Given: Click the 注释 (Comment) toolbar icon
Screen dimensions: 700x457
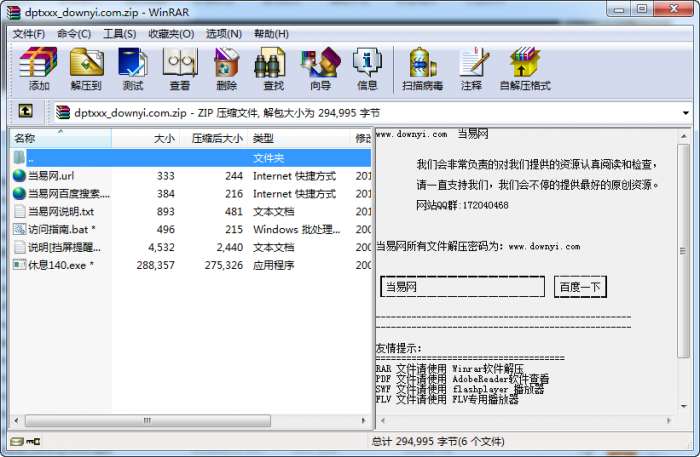Looking at the screenshot, I should [473, 62].
